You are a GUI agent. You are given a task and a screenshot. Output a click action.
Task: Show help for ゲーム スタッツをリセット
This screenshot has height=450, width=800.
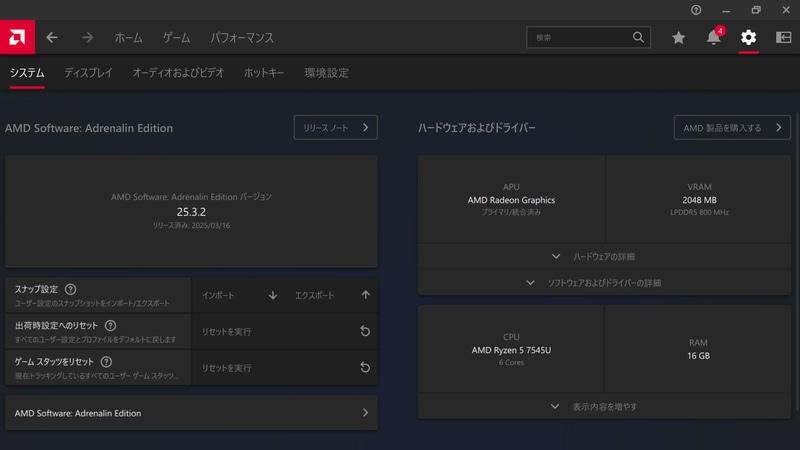pyautogui.click(x=106, y=362)
